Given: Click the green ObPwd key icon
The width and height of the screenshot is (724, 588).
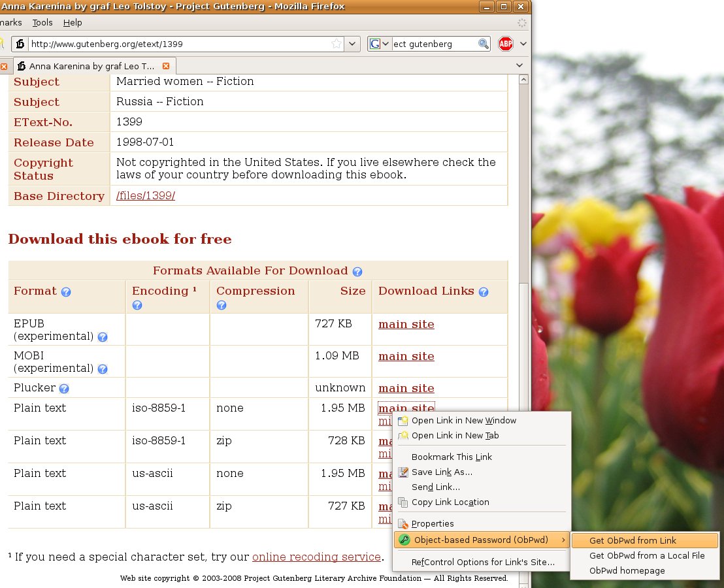Looking at the screenshot, I should [404, 540].
